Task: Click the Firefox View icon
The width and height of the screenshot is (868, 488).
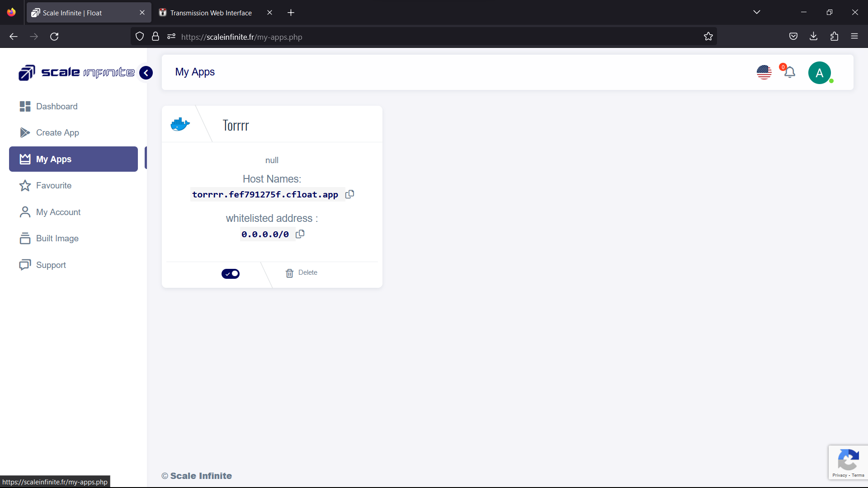Action: point(11,12)
